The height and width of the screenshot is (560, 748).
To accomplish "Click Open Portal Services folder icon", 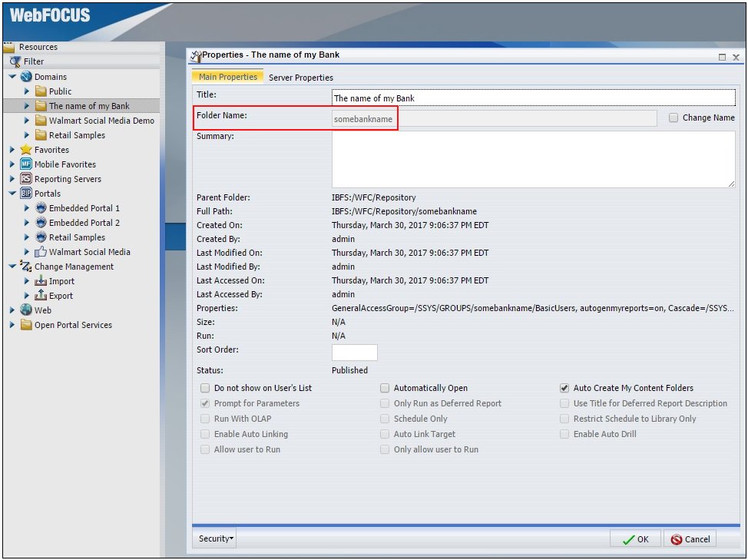I will (x=26, y=324).
